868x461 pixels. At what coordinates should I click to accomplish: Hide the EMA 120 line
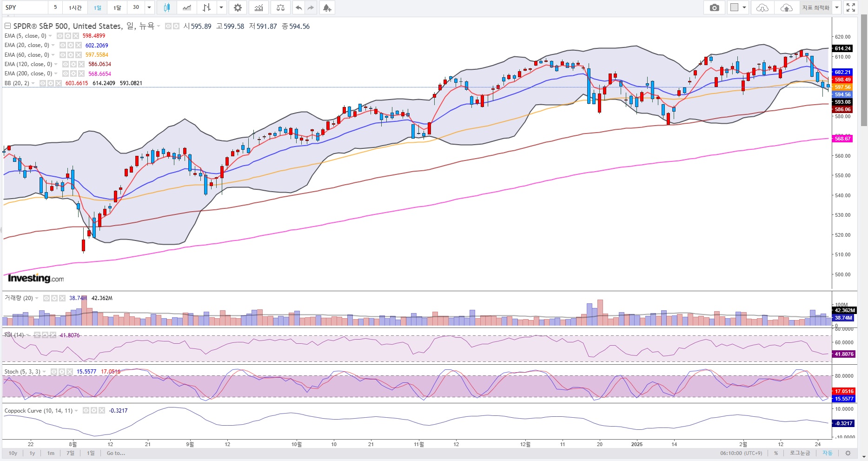pos(66,64)
